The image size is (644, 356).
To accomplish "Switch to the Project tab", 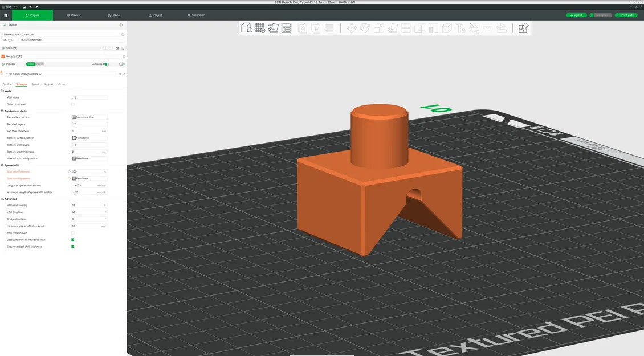I will pyautogui.click(x=155, y=15).
